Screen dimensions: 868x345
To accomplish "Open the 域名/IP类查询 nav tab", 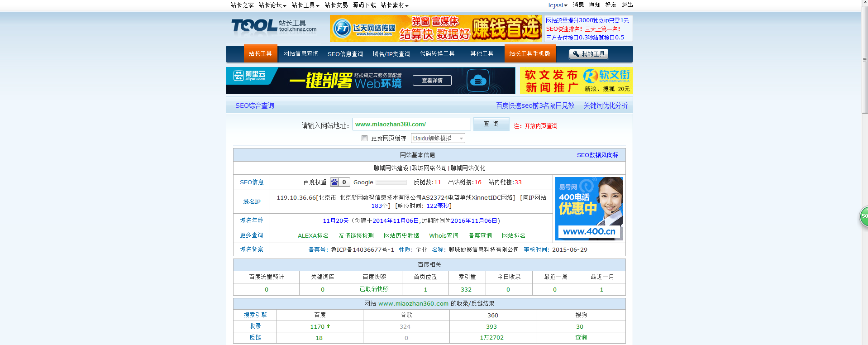I will (391, 54).
